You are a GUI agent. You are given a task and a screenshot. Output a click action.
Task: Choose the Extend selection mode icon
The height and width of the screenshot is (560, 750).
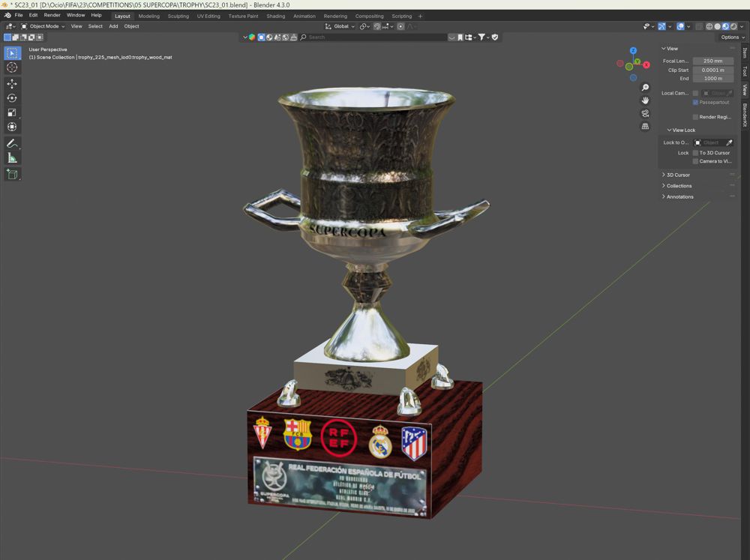pos(15,37)
